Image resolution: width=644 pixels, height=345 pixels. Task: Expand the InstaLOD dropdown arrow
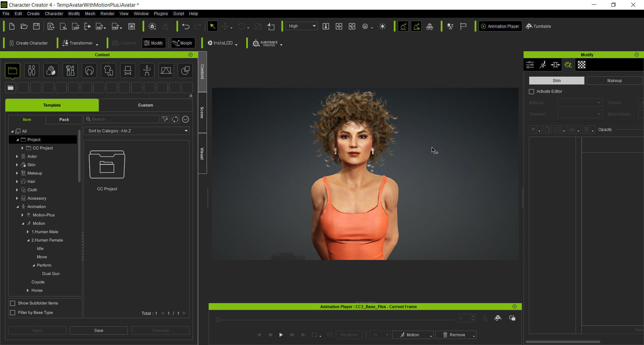tap(236, 45)
